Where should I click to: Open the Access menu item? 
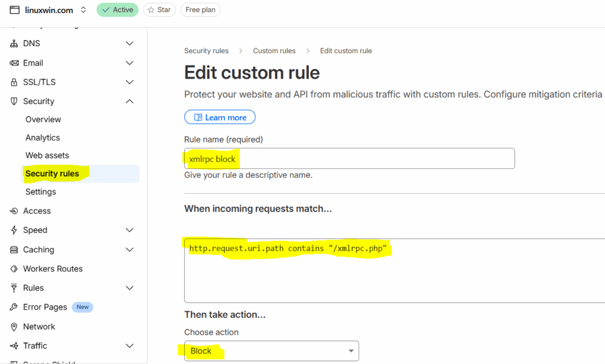(37, 211)
